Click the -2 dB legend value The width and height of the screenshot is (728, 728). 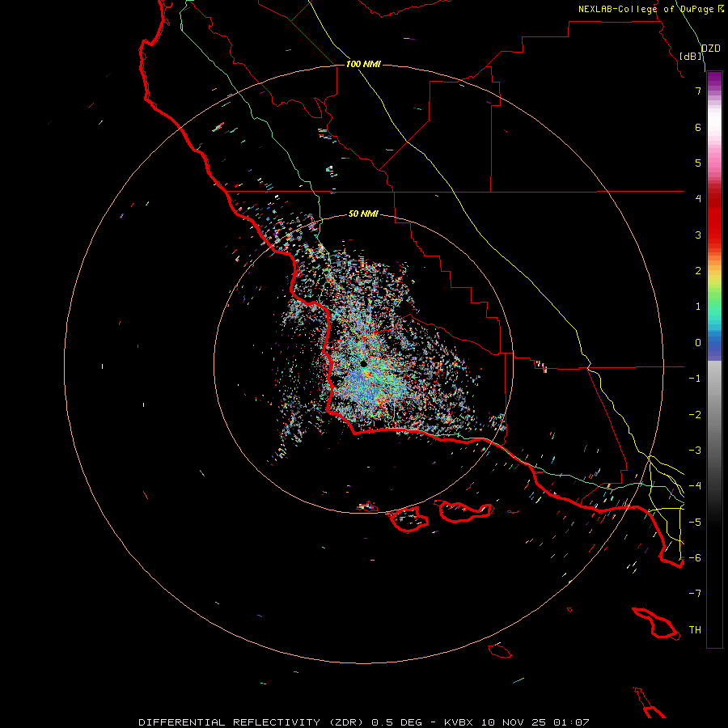tap(695, 415)
